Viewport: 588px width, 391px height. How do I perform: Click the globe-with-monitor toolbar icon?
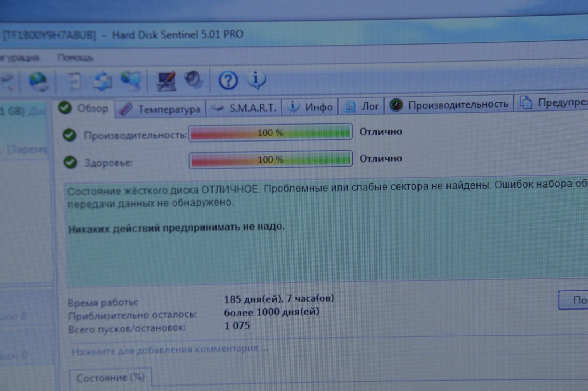[x=131, y=80]
